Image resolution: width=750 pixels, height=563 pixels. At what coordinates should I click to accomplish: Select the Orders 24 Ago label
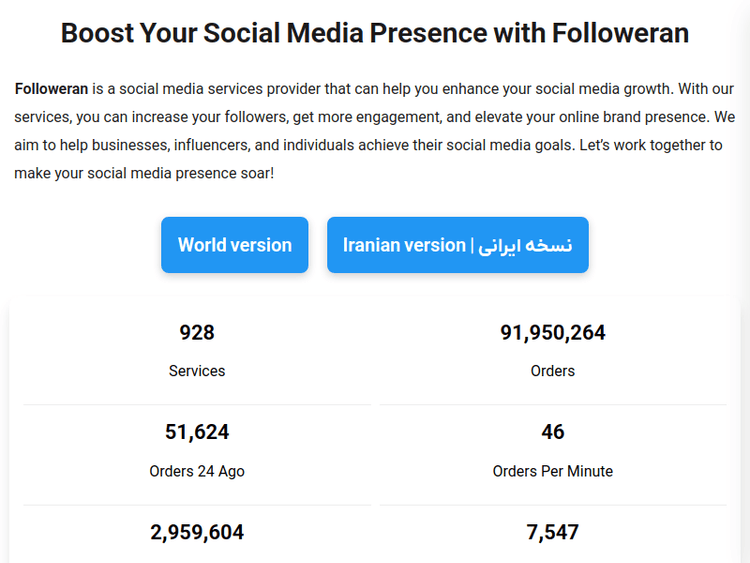197,471
